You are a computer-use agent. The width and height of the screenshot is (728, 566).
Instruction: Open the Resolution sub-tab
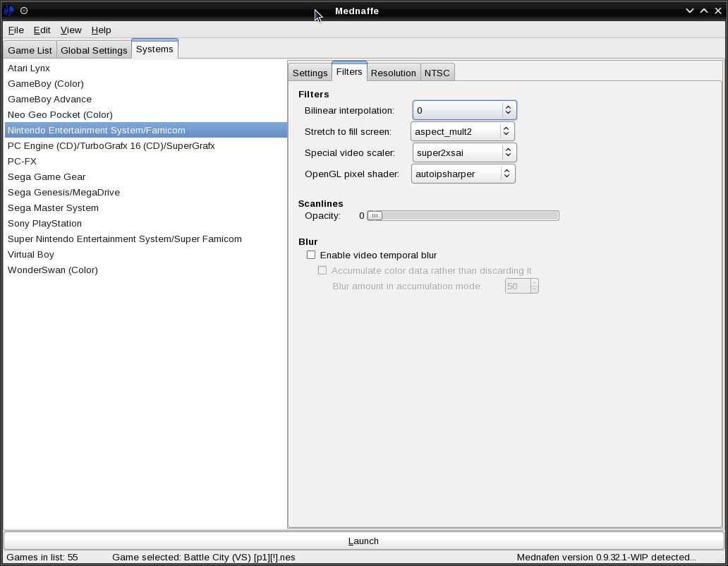click(x=393, y=73)
